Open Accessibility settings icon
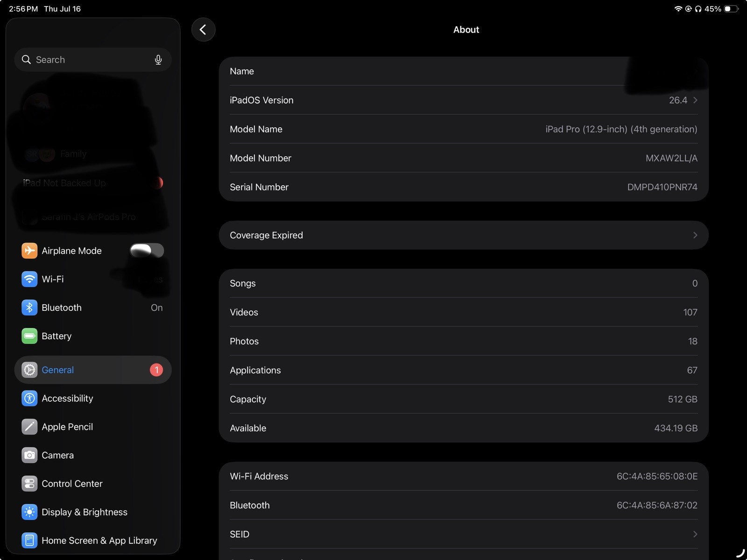747x560 pixels. (29, 399)
